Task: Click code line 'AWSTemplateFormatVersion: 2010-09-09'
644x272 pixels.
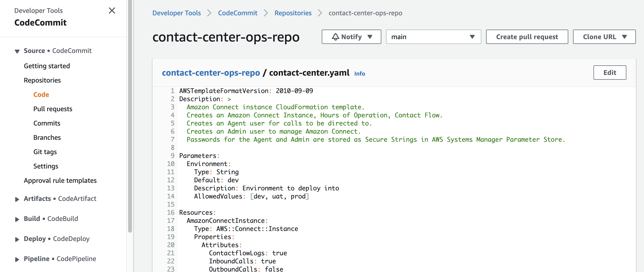Action: (246, 91)
